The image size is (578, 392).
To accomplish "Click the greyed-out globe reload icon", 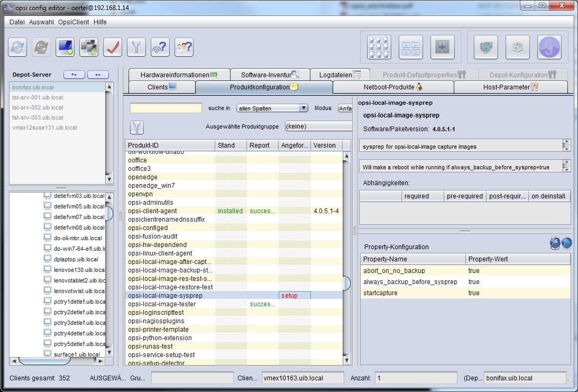I will 41,47.
